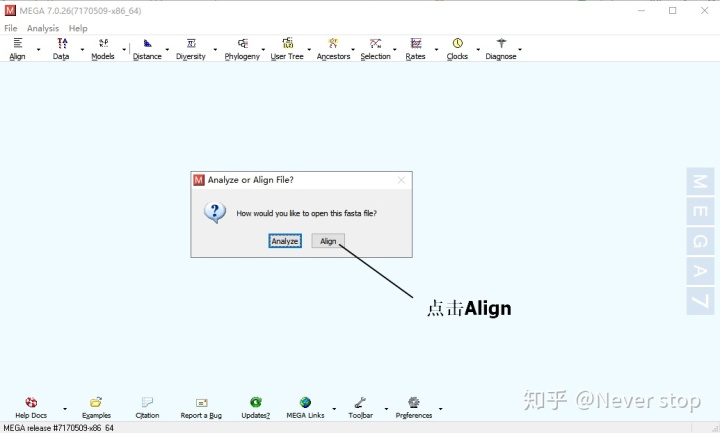Click the Analyze button in dialog

(x=285, y=241)
